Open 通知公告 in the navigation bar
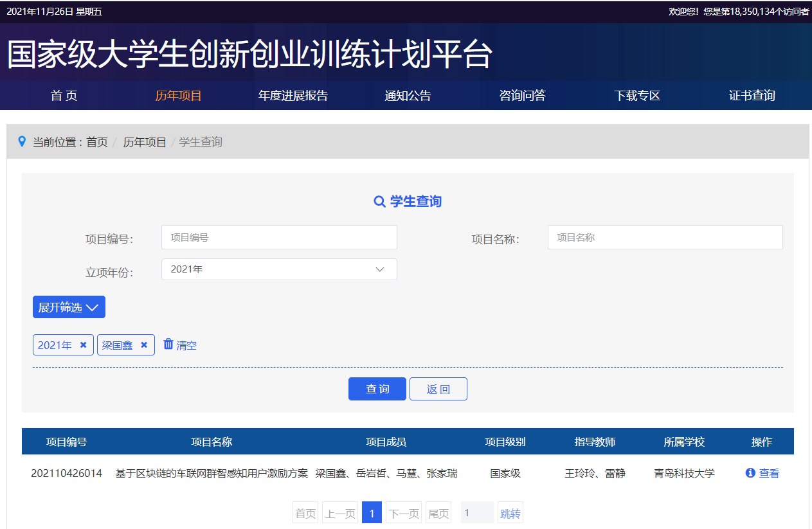Image resolution: width=812 pixels, height=529 pixels. pos(408,96)
